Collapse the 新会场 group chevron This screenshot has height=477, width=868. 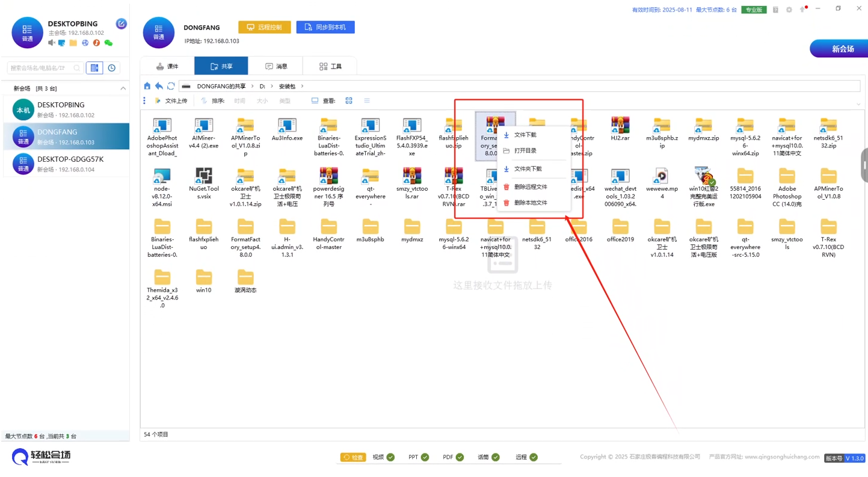pos(123,88)
